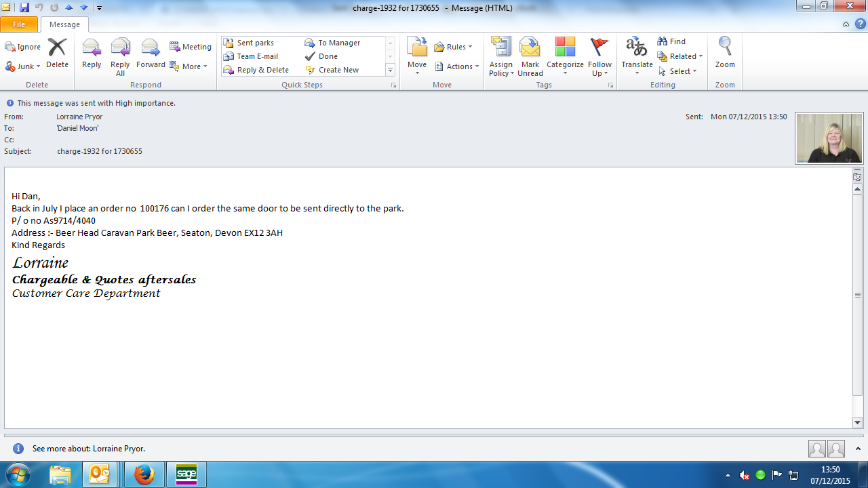The height and width of the screenshot is (488, 868).
Task: Click Find in the Editing group
Action: [x=671, y=41]
